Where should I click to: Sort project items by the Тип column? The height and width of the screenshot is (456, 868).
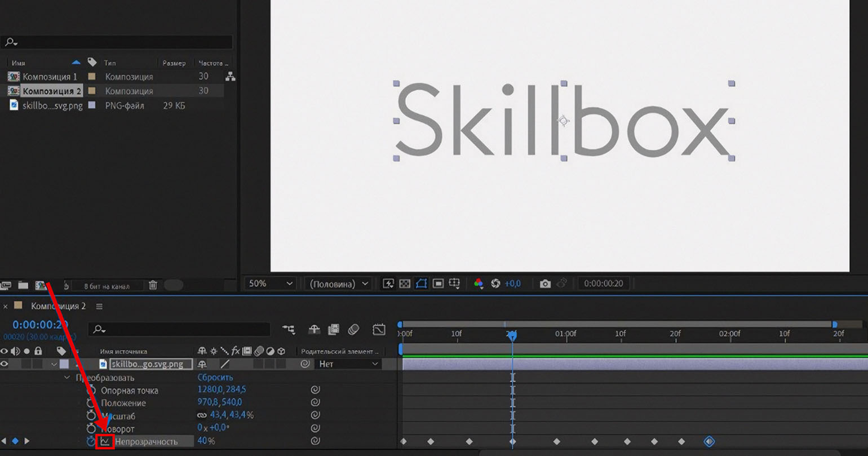pos(110,63)
